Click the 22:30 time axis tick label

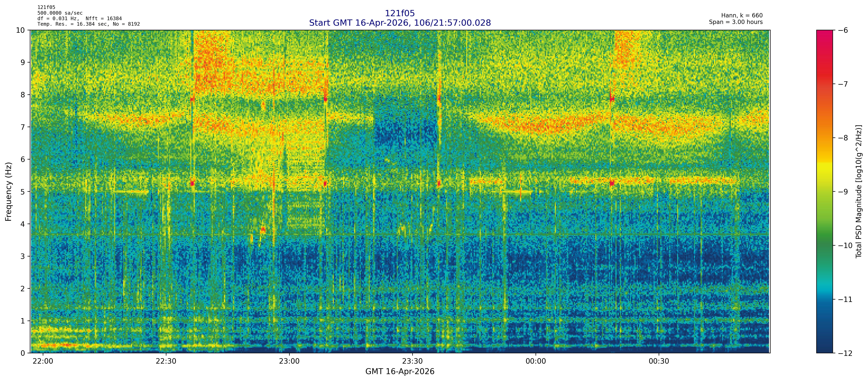[x=166, y=362]
